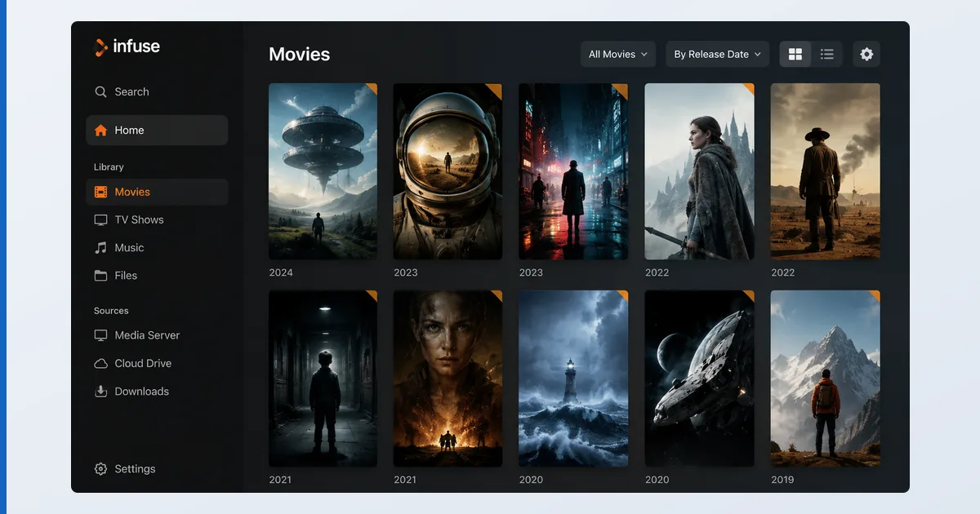Click the sidebar Settings gear icon
This screenshot has height=514, width=980.
[x=100, y=469]
